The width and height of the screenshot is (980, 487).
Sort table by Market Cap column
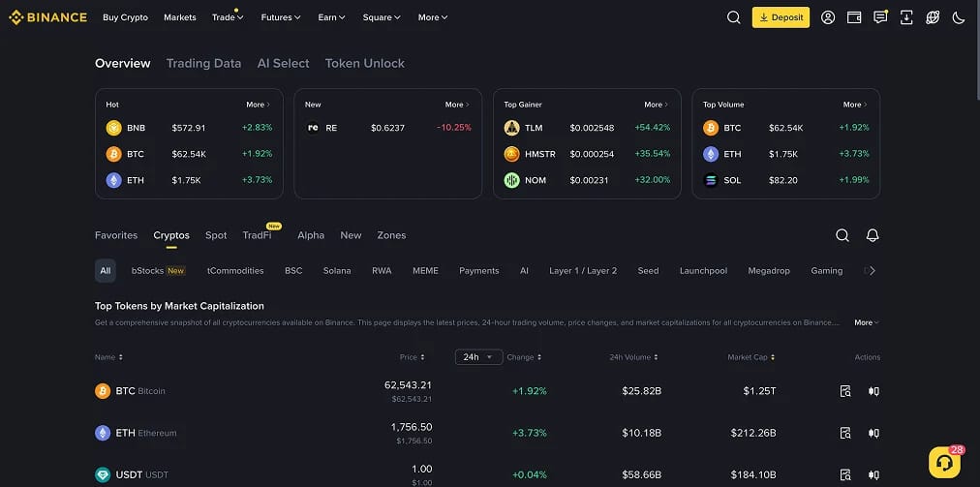point(751,357)
